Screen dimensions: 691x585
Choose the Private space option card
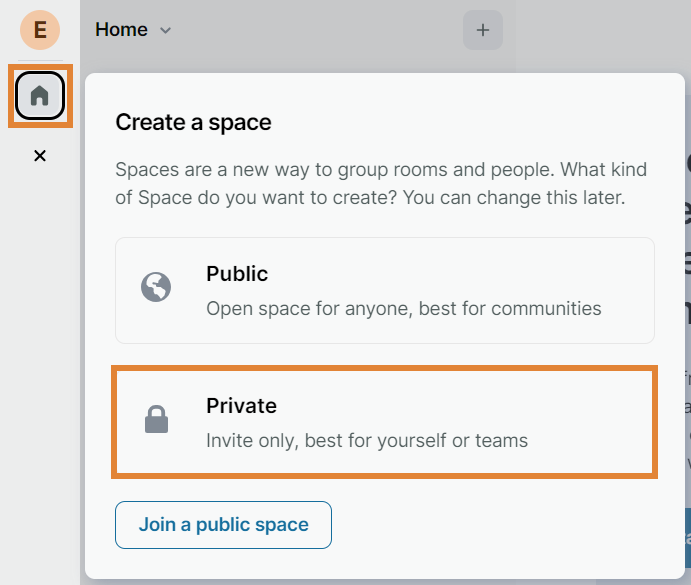pyautogui.click(x=384, y=422)
